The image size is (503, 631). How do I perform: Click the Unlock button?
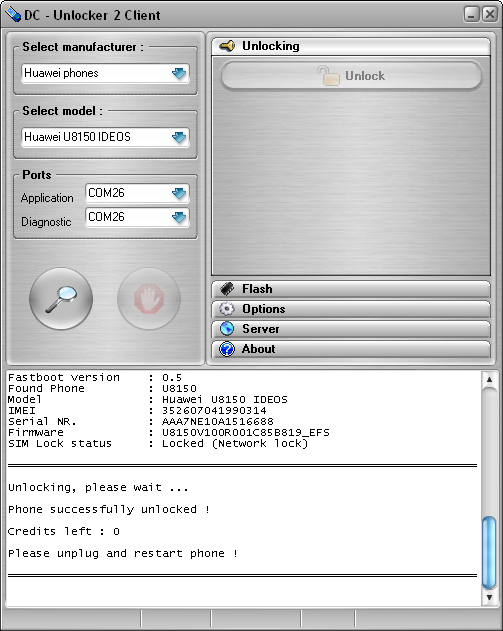pyautogui.click(x=351, y=76)
